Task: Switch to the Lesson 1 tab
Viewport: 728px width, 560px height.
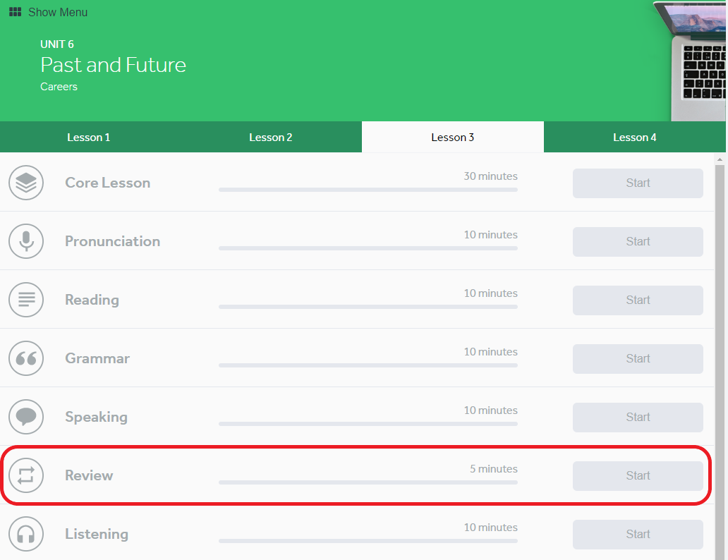Action: [x=89, y=138]
